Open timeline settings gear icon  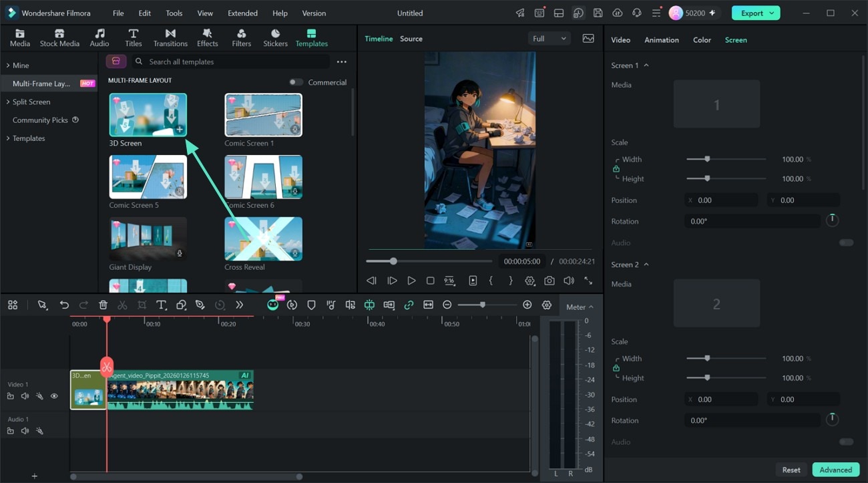(x=547, y=305)
